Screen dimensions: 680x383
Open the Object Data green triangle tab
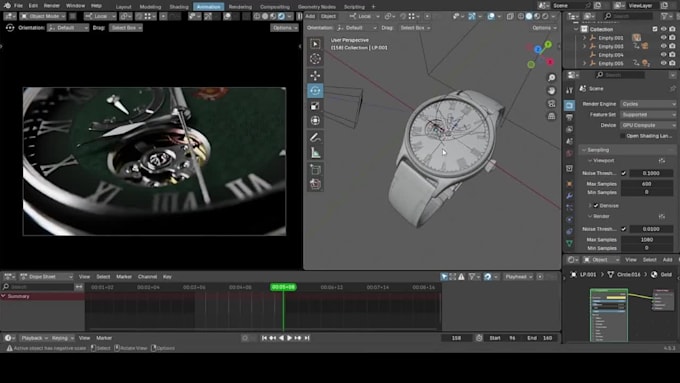coord(569,243)
